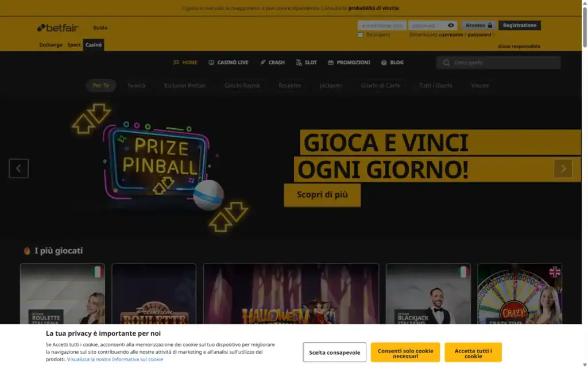Image resolution: width=588 pixels, height=368 pixels.
Task: Click Scopri di più banner button
Action: click(x=322, y=195)
